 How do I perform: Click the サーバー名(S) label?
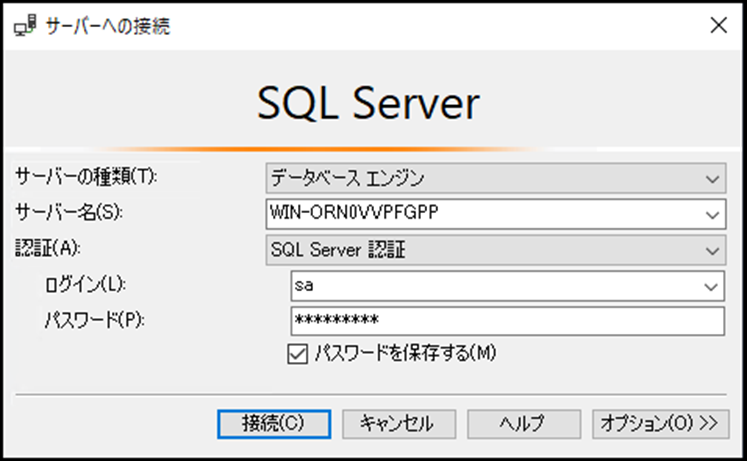(x=69, y=212)
